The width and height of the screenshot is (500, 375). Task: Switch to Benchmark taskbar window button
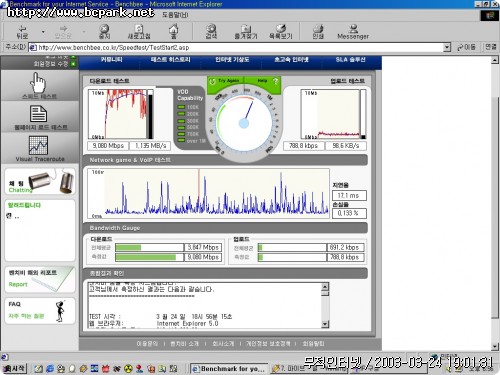click(229, 369)
